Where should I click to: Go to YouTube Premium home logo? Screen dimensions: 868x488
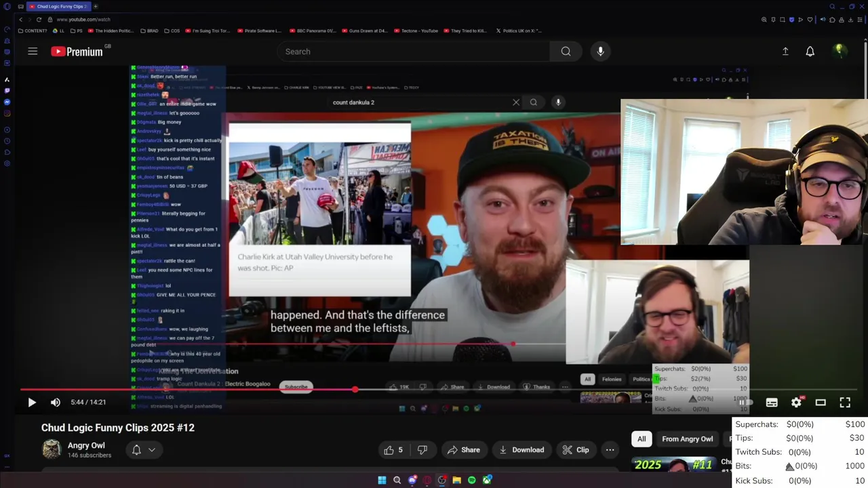coord(77,52)
